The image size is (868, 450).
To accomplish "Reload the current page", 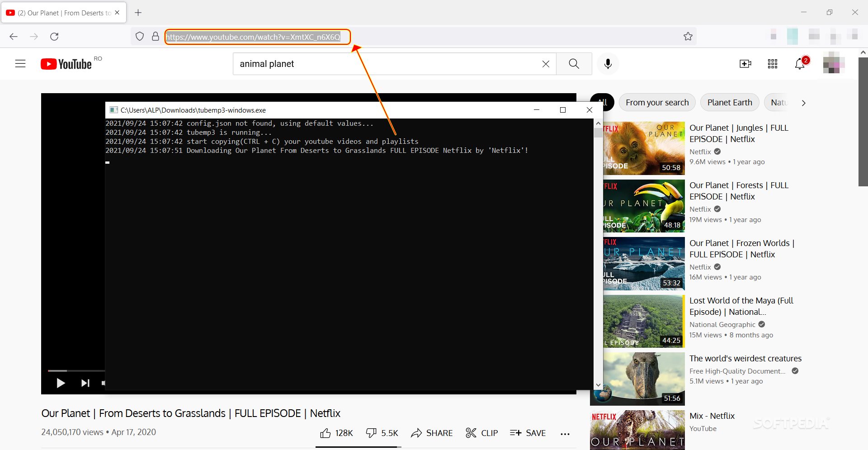I will tap(54, 37).
